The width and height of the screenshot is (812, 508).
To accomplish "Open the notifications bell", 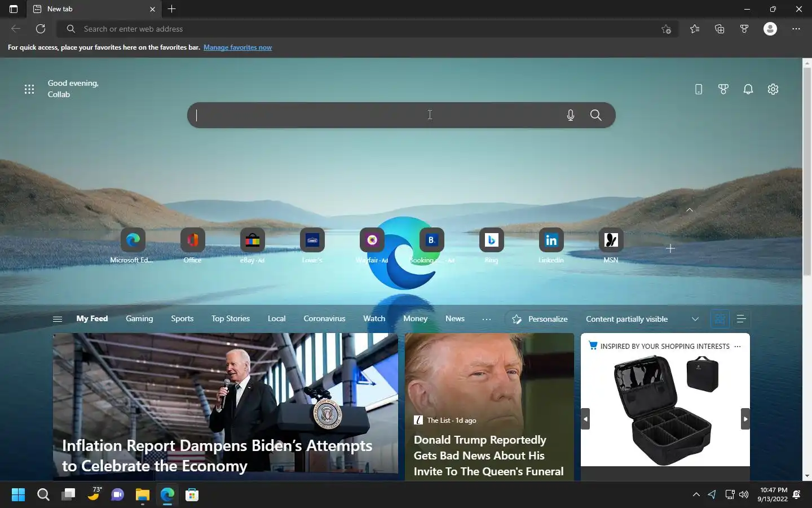I will [x=748, y=89].
